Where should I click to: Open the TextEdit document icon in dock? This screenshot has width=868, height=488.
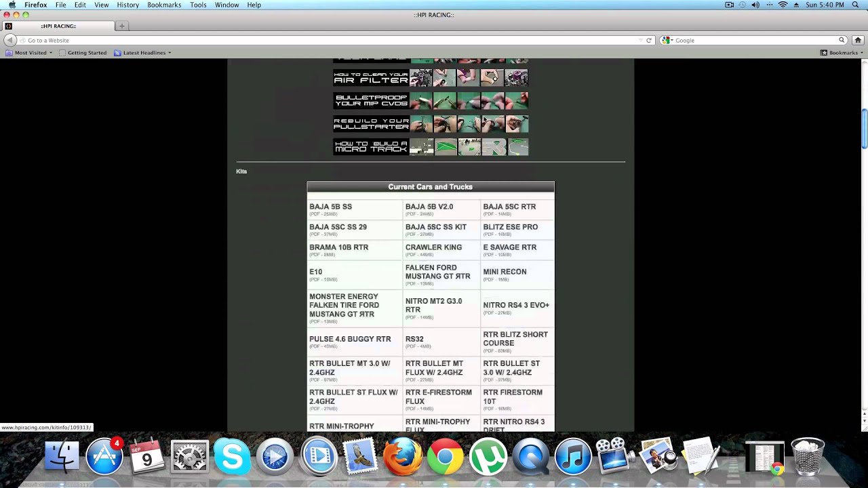pyautogui.click(x=701, y=455)
